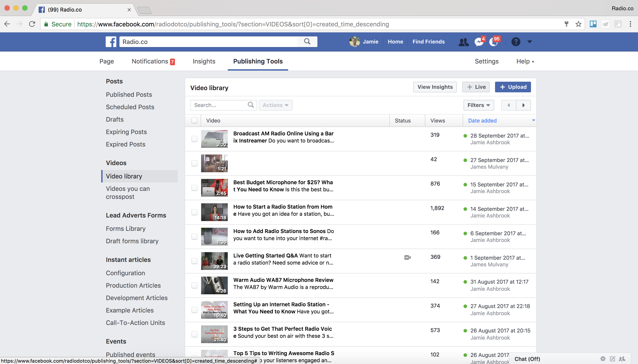Click the browser forward arrow
Screen dimensions: 638x364
tap(20, 24)
